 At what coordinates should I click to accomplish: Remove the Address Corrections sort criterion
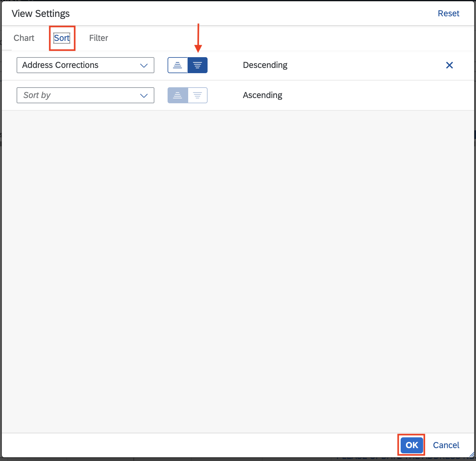pyautogui.click(x=449, y=65)
